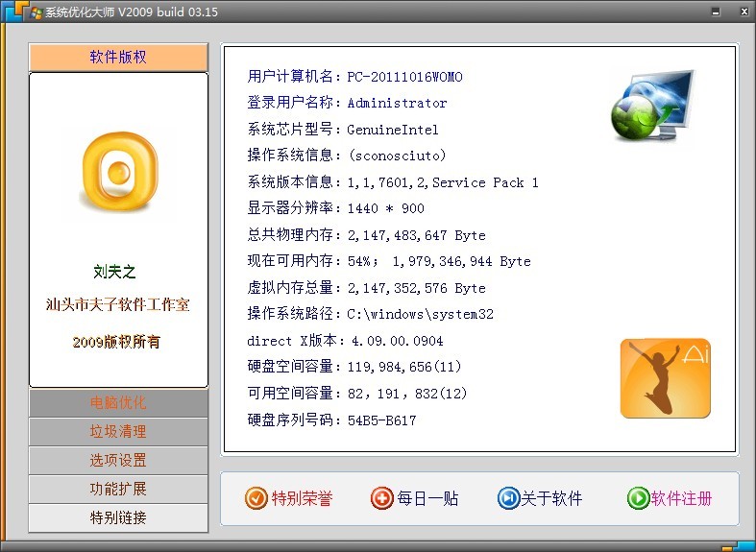Switch to the 电脑优化 section

pos(118,403)
